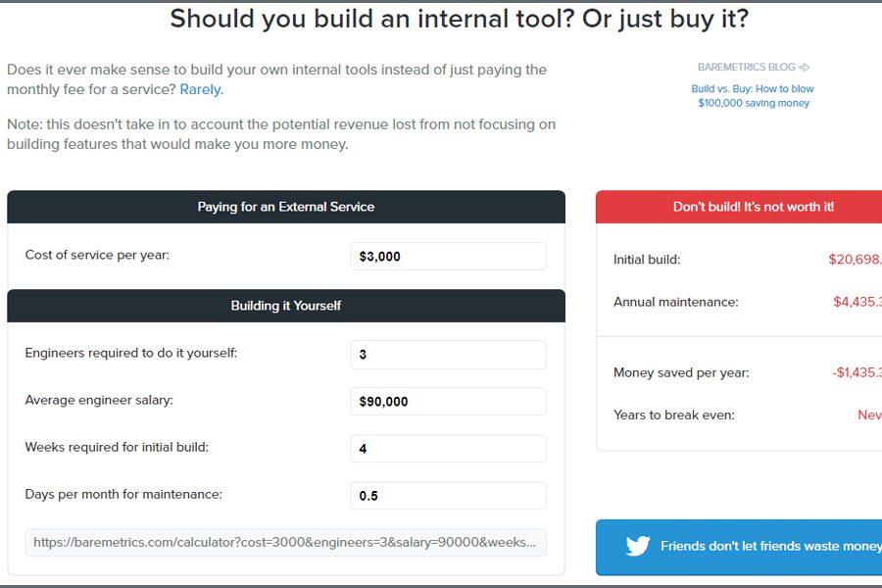Click the "Building it Yourself" section header
Viewport: 882px width, 588px height.
[x=286, y=306]
